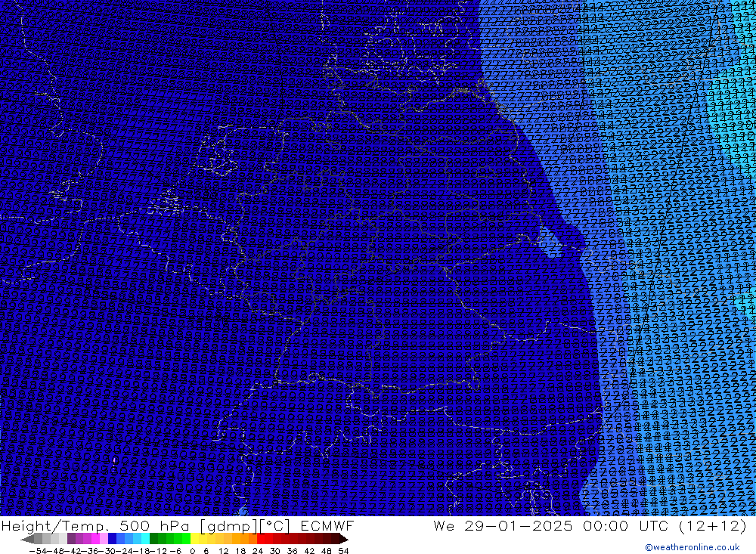Click the '-54' legend value
This screenshot has height=554, width=756.
(38, 551)
